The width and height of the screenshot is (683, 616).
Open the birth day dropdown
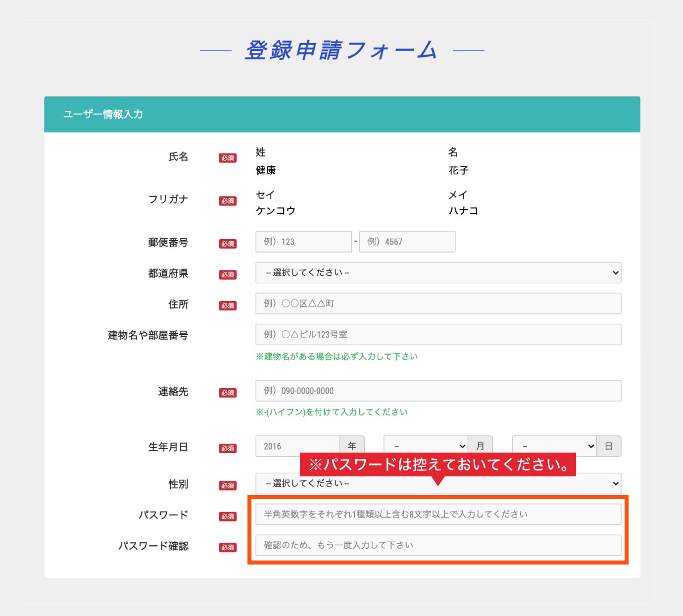(x=554, y=446)
